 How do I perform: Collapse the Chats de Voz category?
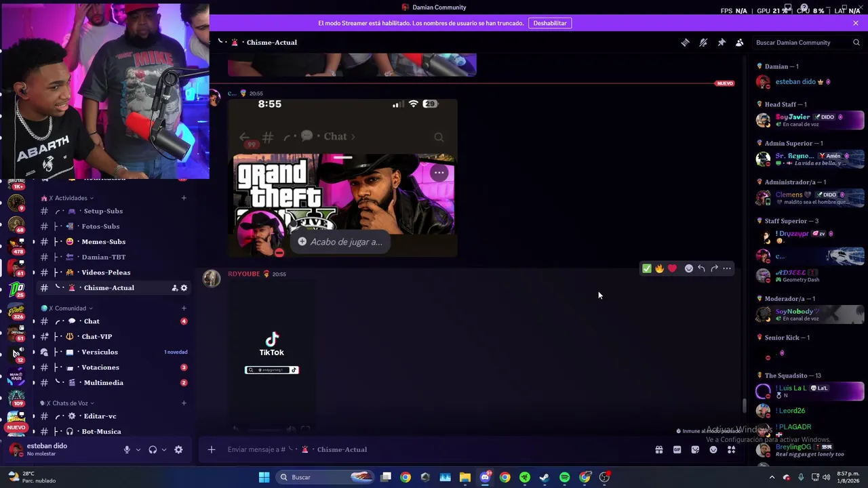click(x=67, y=403)
